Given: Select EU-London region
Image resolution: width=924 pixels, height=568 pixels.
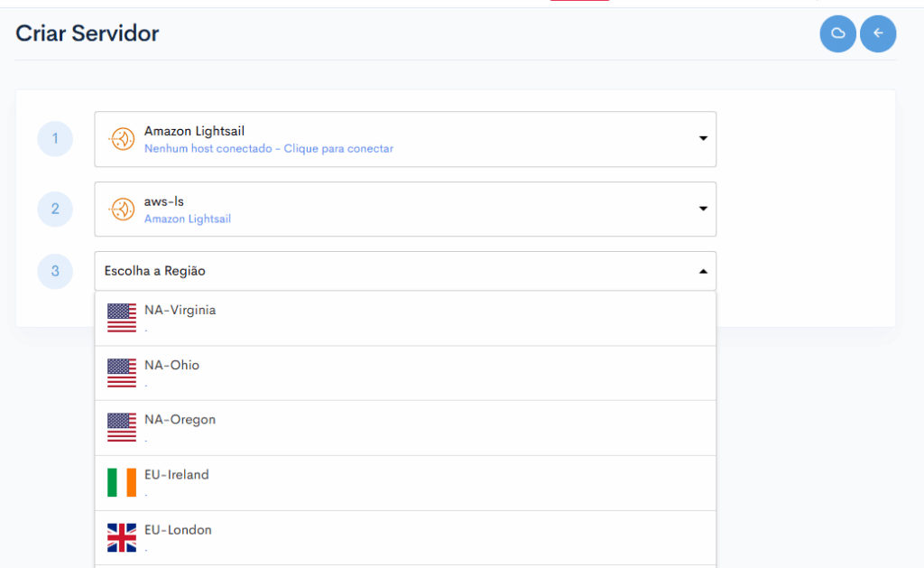Looking at the screenshot, I should pyautogui.click(x=405, y=538).
